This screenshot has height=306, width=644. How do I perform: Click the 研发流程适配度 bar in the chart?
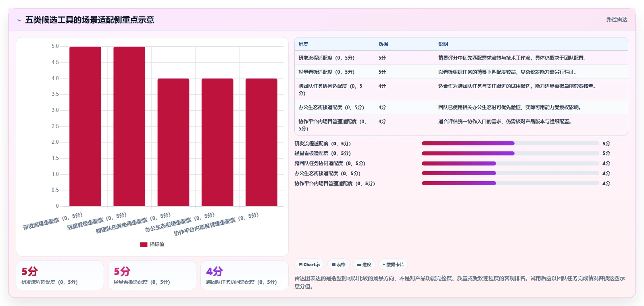click(85, 126)
